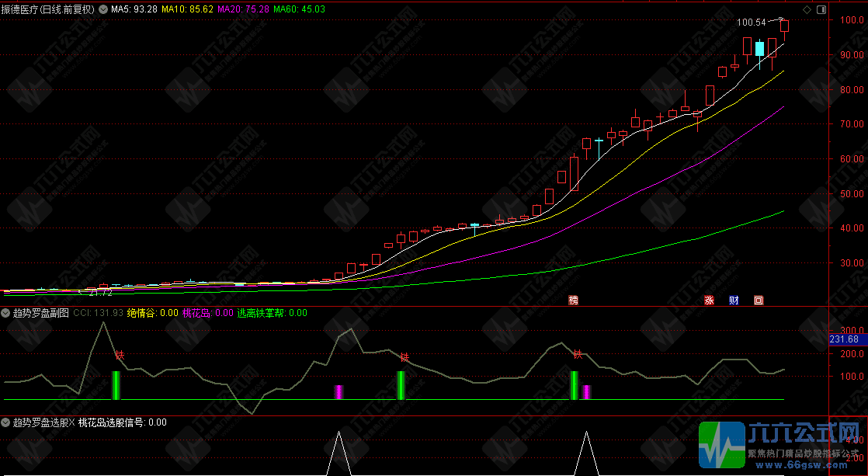Close the 趋势罗盘选股 indicator via X
868x476 pixels.
pos(72,423)
